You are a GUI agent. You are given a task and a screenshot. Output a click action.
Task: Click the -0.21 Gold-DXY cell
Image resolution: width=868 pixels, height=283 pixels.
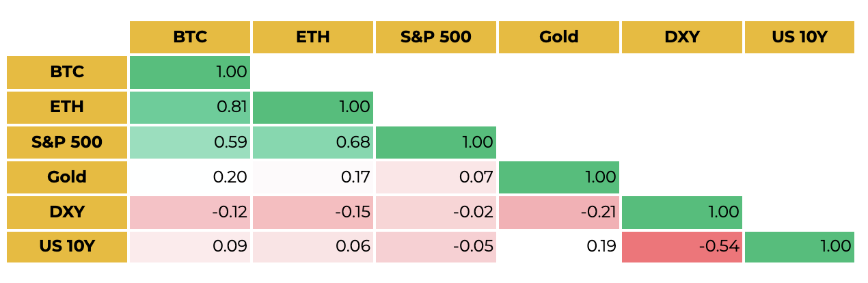[559, 212]
